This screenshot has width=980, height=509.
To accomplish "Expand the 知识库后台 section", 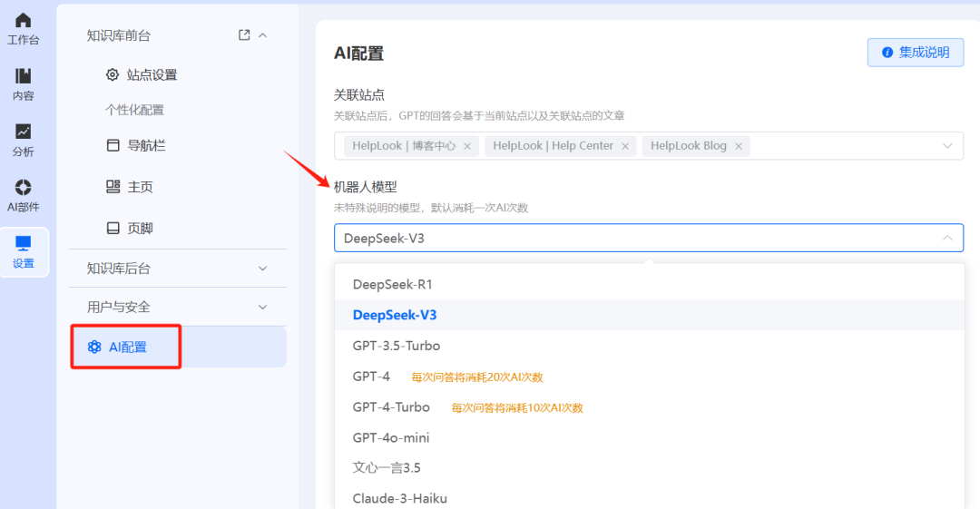I will [263, 269].
